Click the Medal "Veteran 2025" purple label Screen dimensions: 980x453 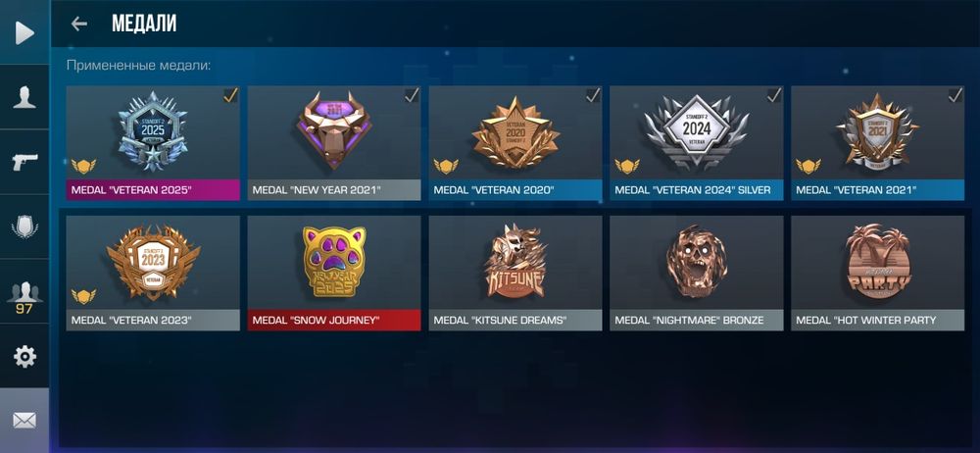coord(153,189)
